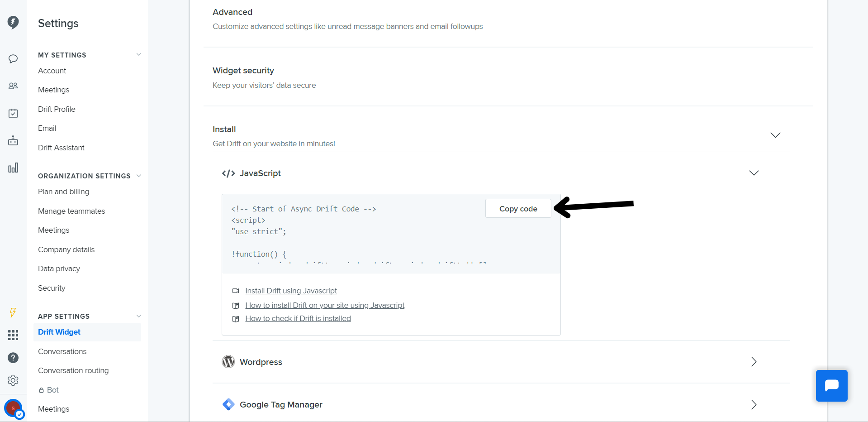Click the Copy code button
This screenshot has width=868, height=422.
(518, 209)
